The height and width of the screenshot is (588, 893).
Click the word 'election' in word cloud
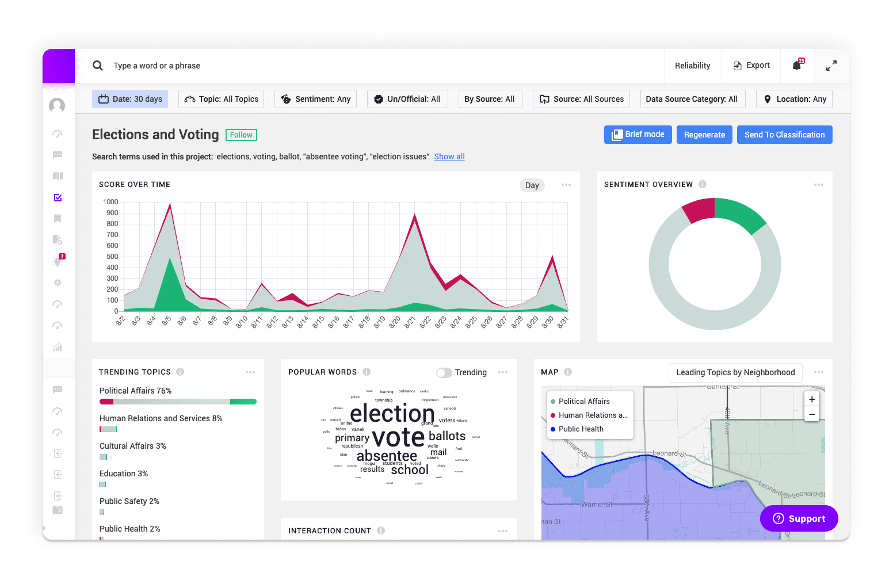[x=392, y=413]
